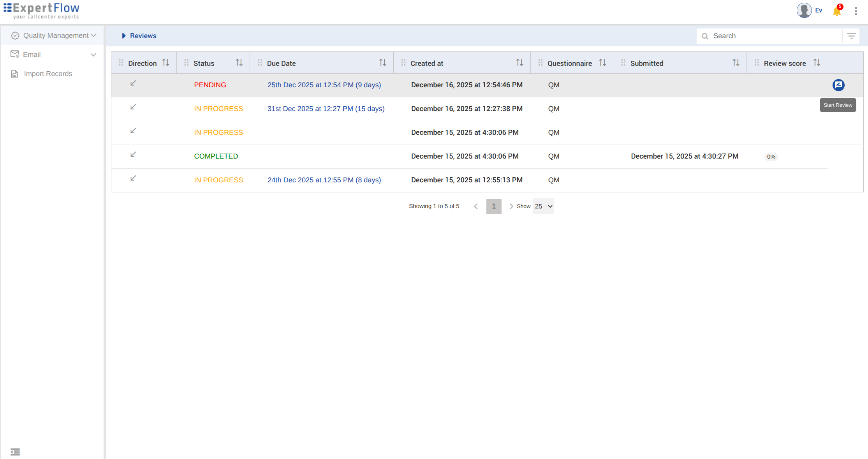The height and width of the screenshot is (459, 868).
Task: Toggle sort on Created at column
Action: (519, 63)
